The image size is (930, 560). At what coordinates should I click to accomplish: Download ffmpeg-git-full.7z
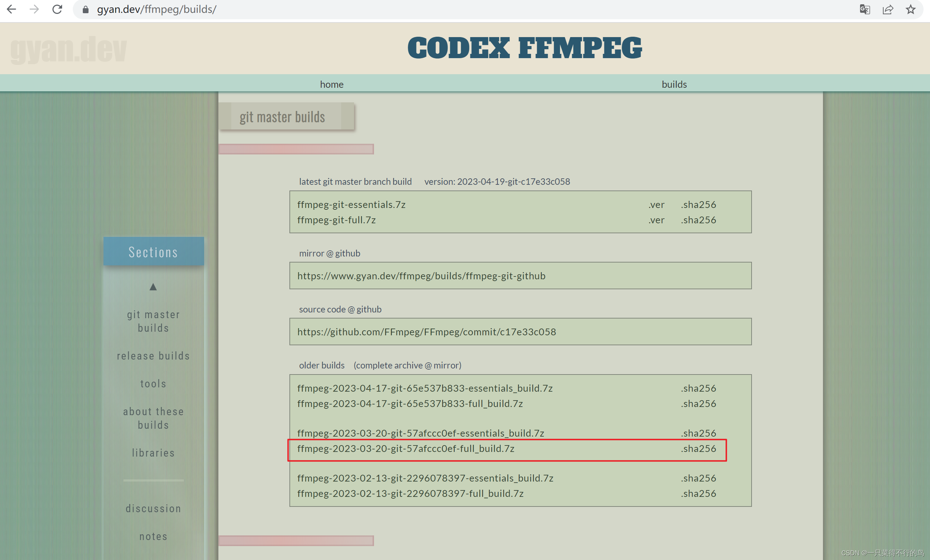[x=336, y=220]
